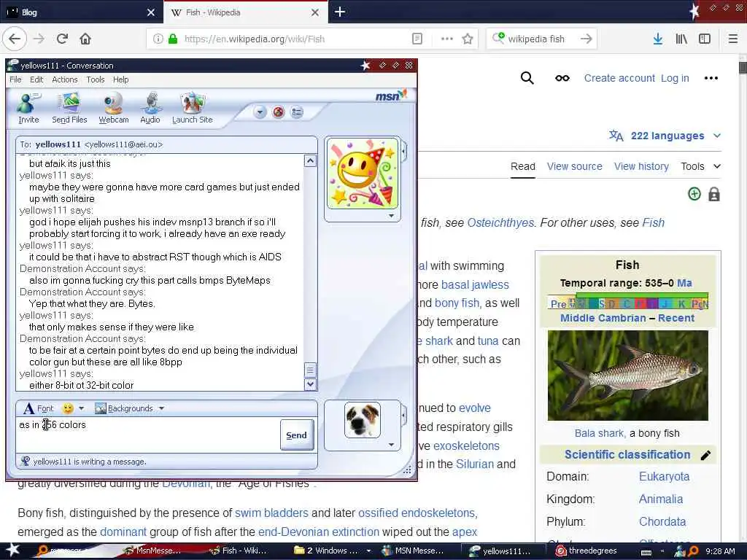Open MSN Messenger taskbar button
Image resolution: width=747 pixels, height=560 pixels.
[414, 551]
